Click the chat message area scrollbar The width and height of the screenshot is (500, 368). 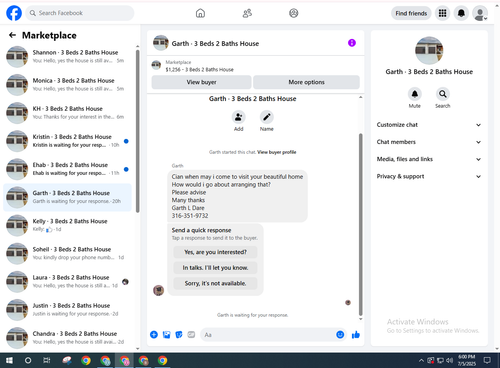360,224
